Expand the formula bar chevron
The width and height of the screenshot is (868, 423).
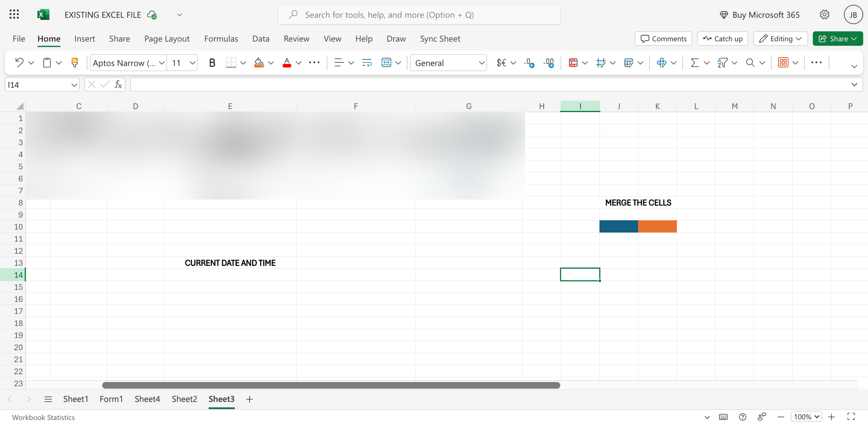click(854, 84)
